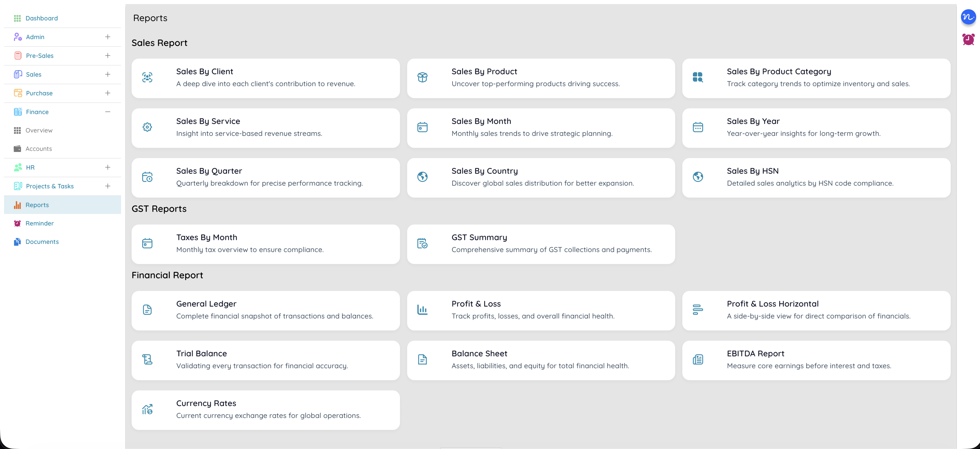Click the Currency Rates icon
This screenshot has width=980, height=449.
[147, 409]
